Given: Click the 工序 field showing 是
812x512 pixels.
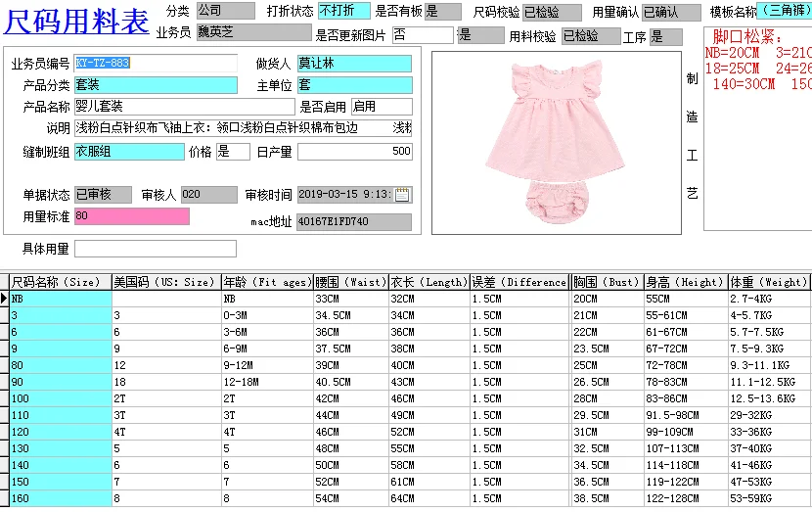Looking at the screenshot, I should click(x=666, y=37).
